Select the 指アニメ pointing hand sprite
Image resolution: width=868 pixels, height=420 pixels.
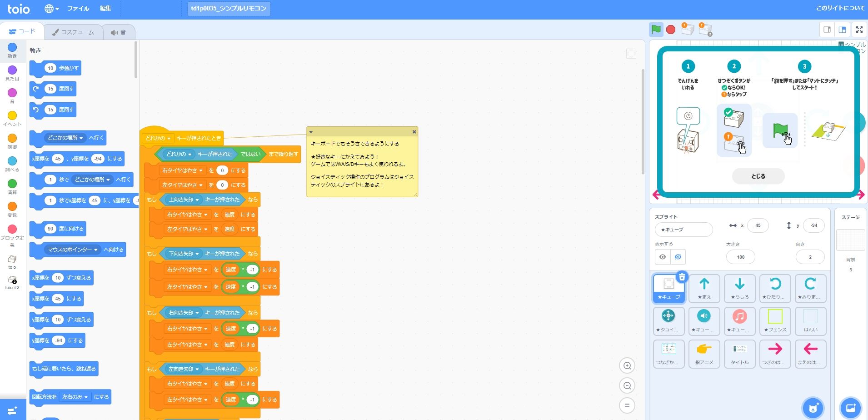coord(704,354)
